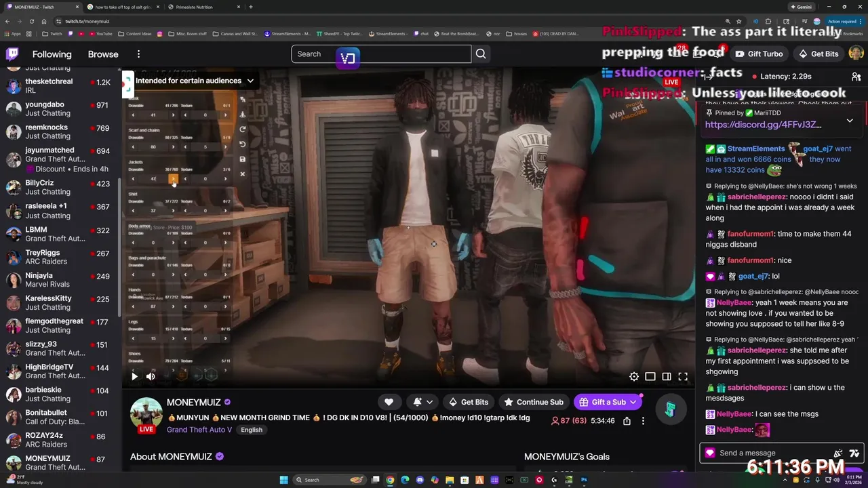Click Get Bits below the video
The width and height of the screenshot is (868, 488).
468,402
